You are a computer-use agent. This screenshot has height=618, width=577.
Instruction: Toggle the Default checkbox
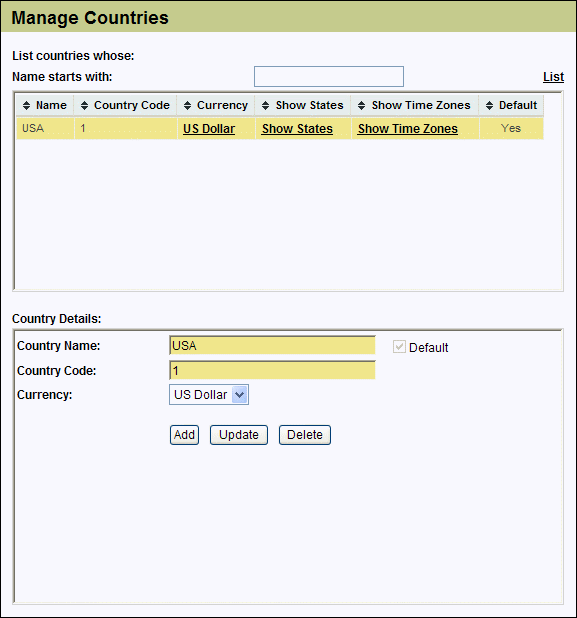pos(399,347)
